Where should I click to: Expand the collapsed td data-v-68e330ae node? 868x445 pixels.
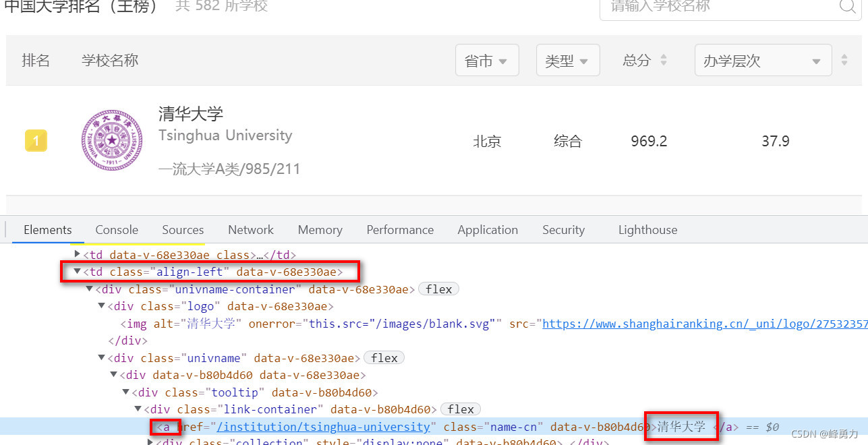(x=78, y=254)
